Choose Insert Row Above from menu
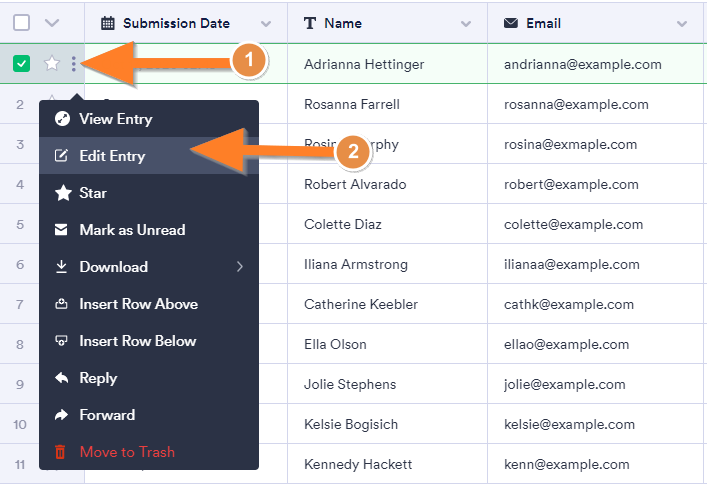The image size is (707, 484). [138, 304]
